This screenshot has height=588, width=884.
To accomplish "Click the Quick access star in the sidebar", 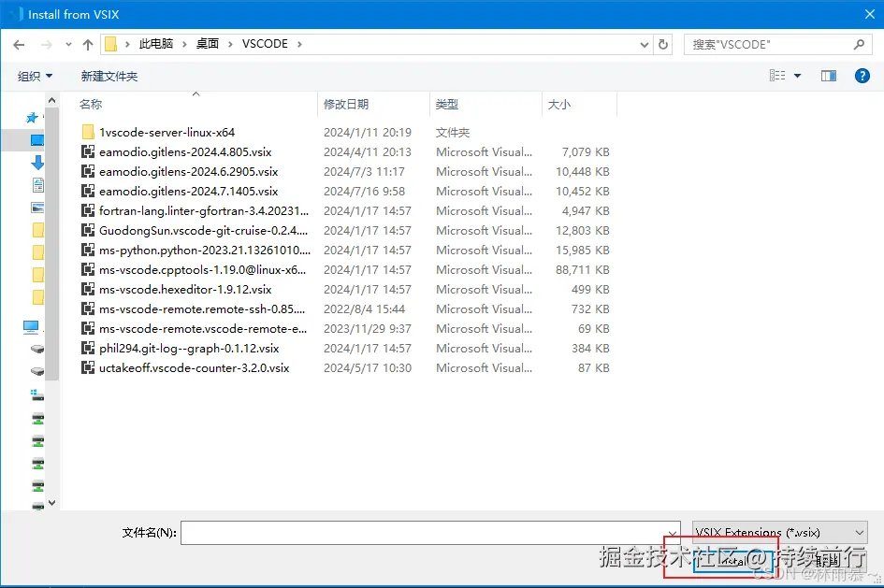I will pos(32,118).
